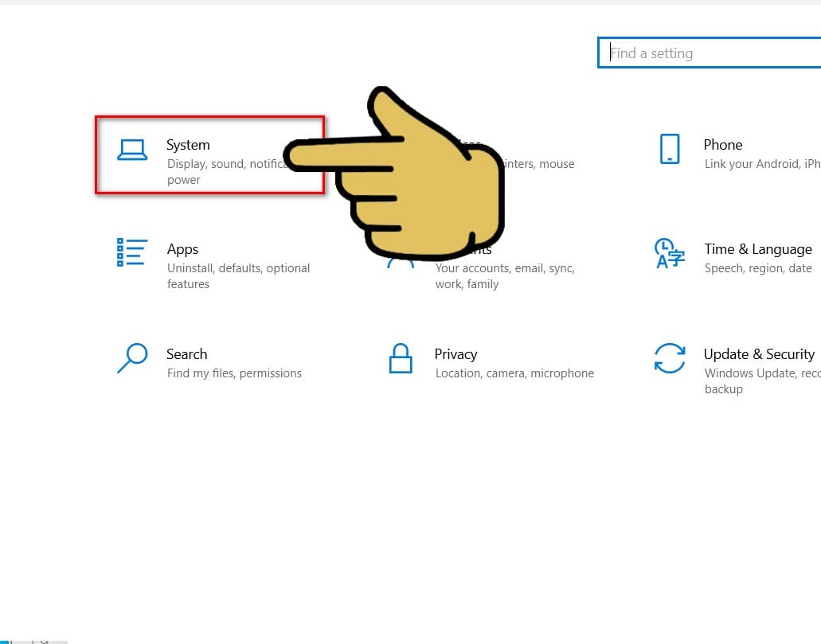The width and height of the screenshot is (821, 644).
Task: Click the Phone device icon
Action: click(670, 149)
